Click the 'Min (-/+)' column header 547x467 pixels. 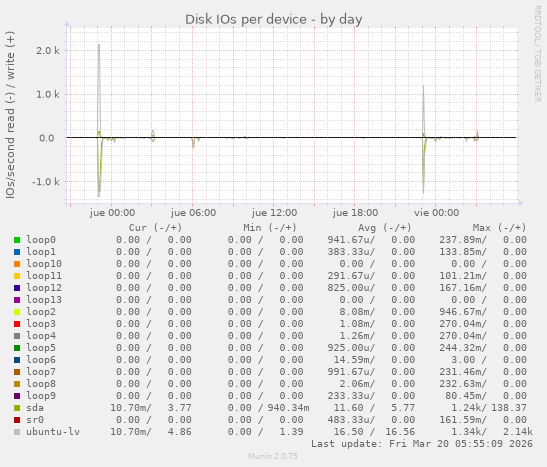click(x=270, y=228)
